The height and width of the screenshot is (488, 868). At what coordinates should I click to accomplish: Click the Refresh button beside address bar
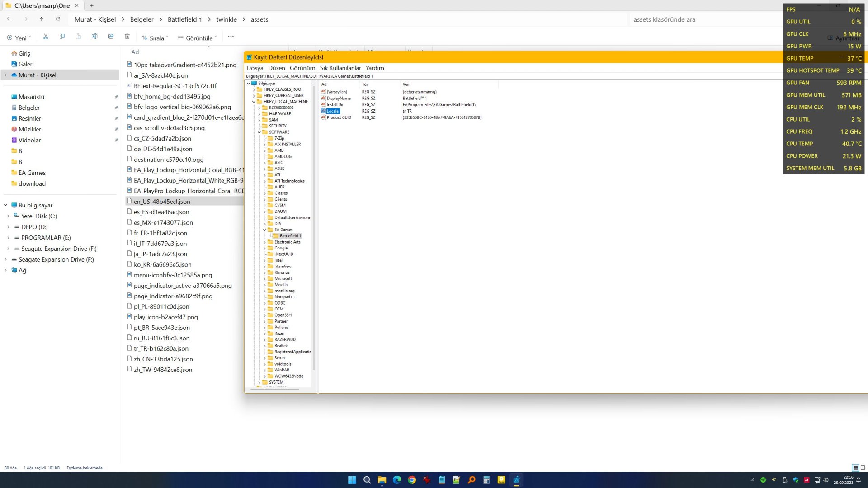pyautogui.click(x=58, y=19)
